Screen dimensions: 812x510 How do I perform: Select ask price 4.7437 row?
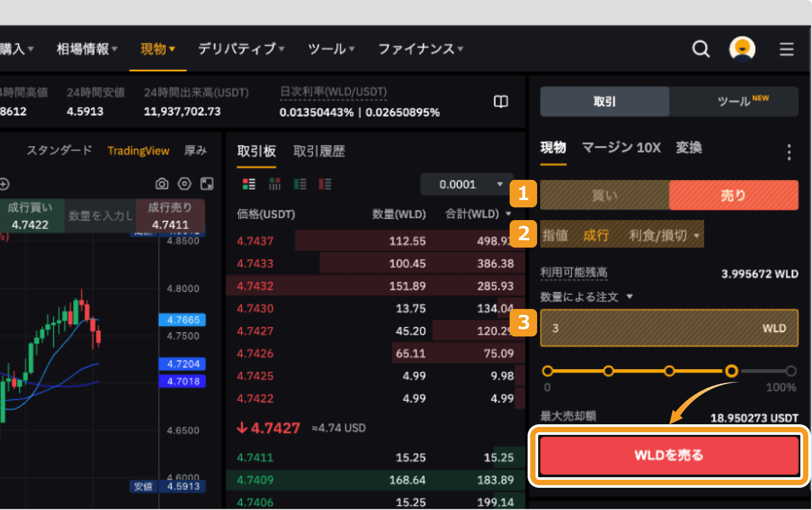[x=375, y=241]
